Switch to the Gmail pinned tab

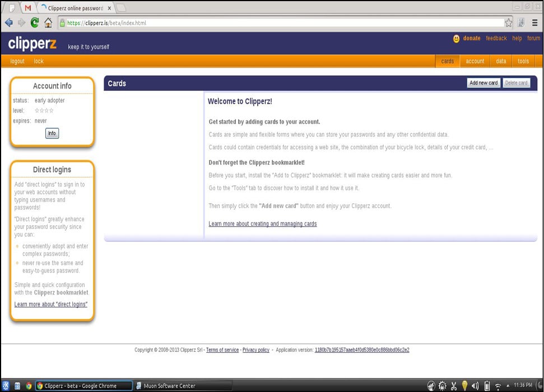(x=27, y=8)
